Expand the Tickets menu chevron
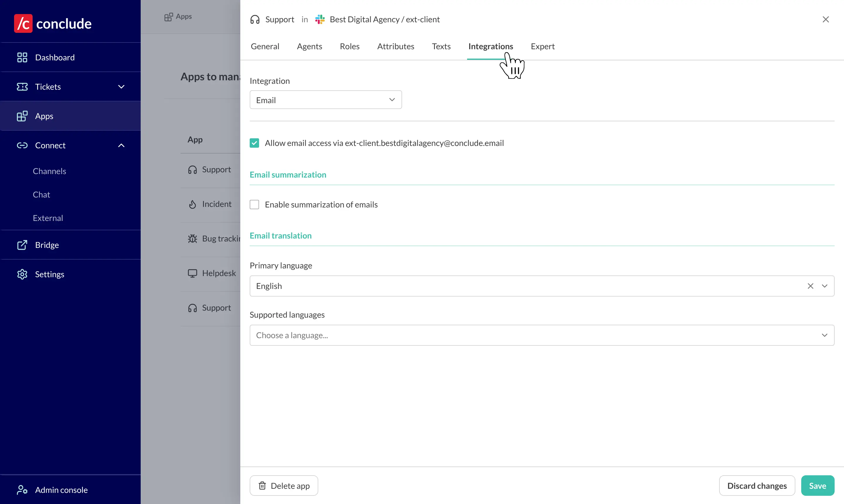Screen dimensions: 844x504 click(121, 87)
